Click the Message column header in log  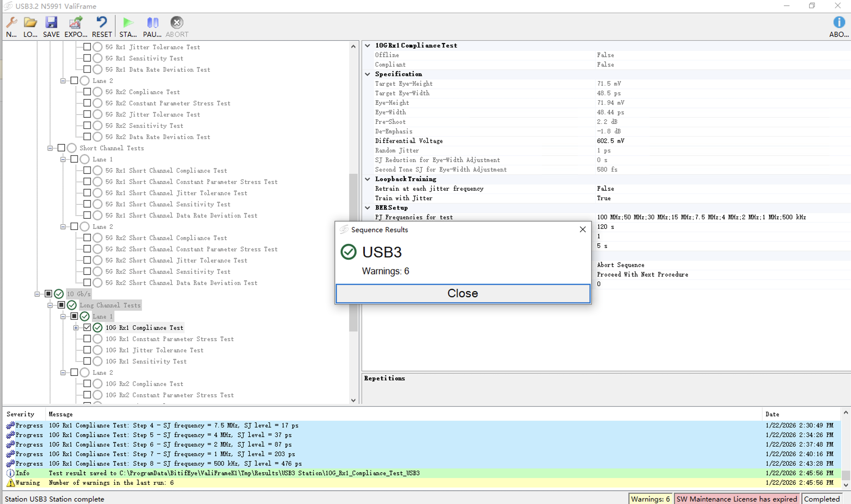tap(60, 414)
